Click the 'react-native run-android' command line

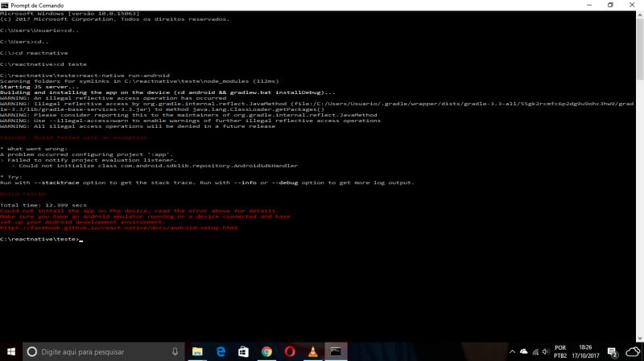[x=85, y=76]
